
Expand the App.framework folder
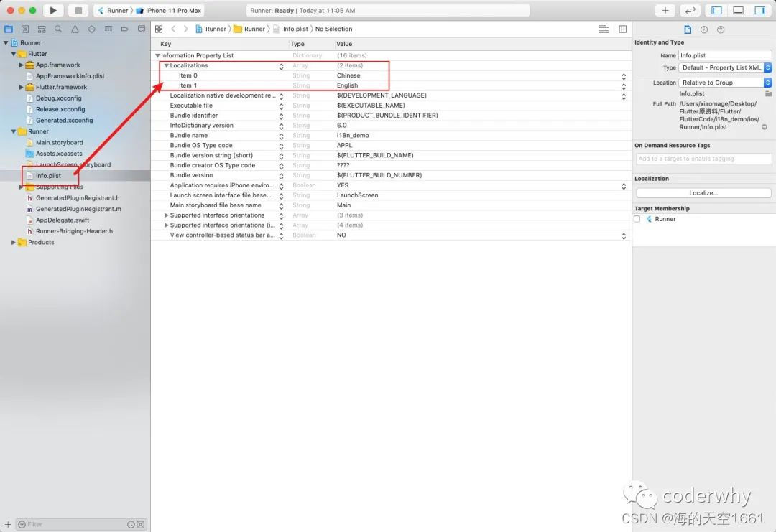pyautogui.click(x=22, y=65)
